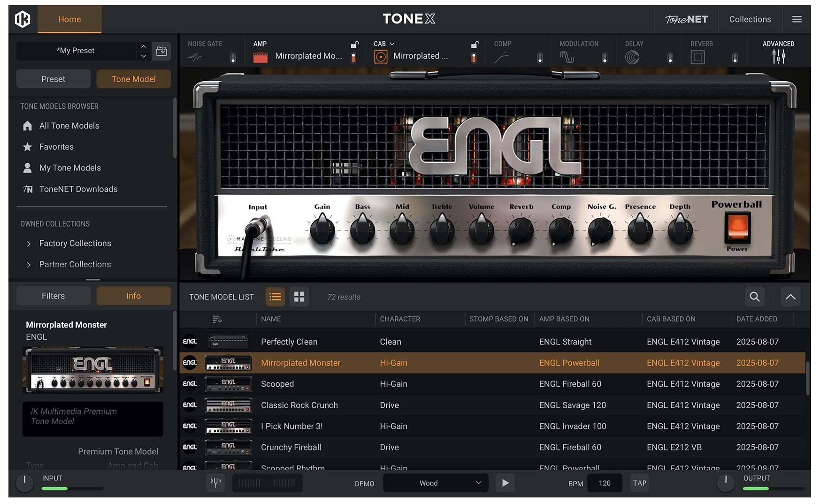Click the TAP tempo button

(639, 483)
